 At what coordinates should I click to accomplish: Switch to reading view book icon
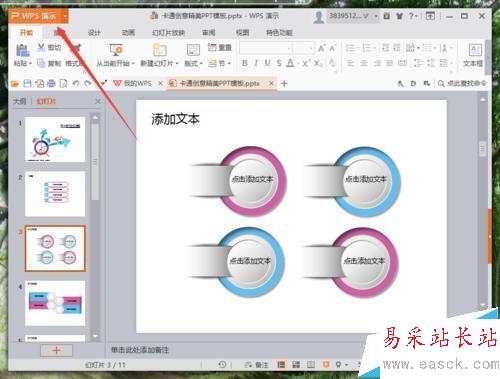[x=311, y=365]
